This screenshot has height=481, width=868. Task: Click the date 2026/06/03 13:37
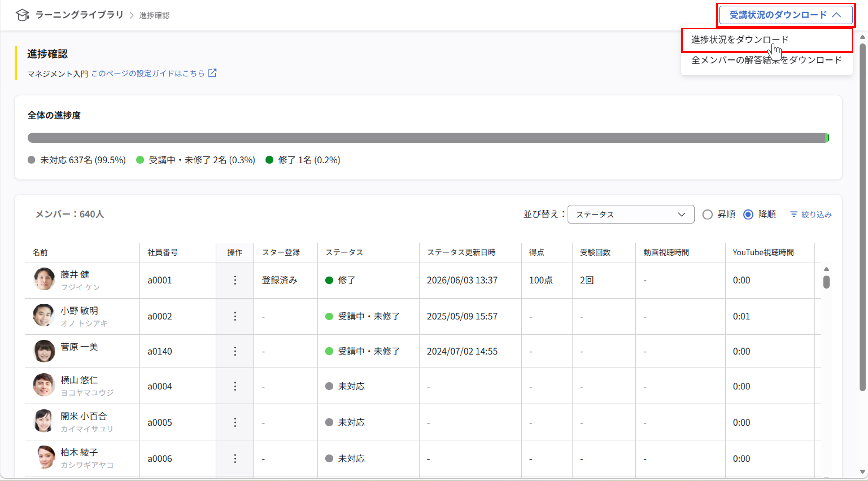click(x=462, y=280)
